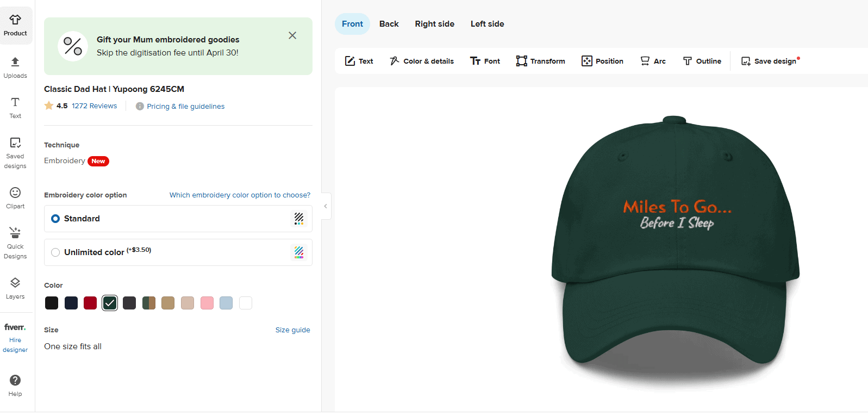Open the Uploads panel in sidebar

click(x=15, y=67)
